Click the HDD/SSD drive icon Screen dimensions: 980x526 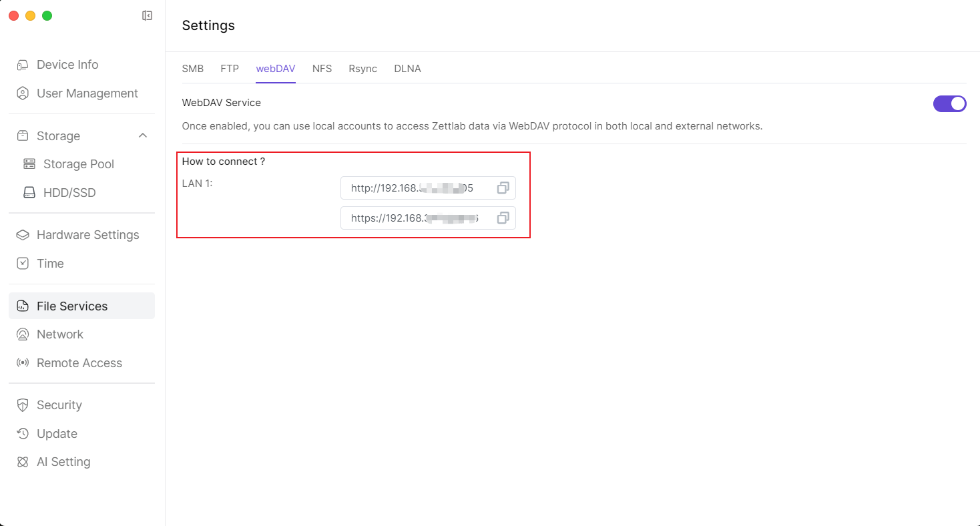(29, 193)
